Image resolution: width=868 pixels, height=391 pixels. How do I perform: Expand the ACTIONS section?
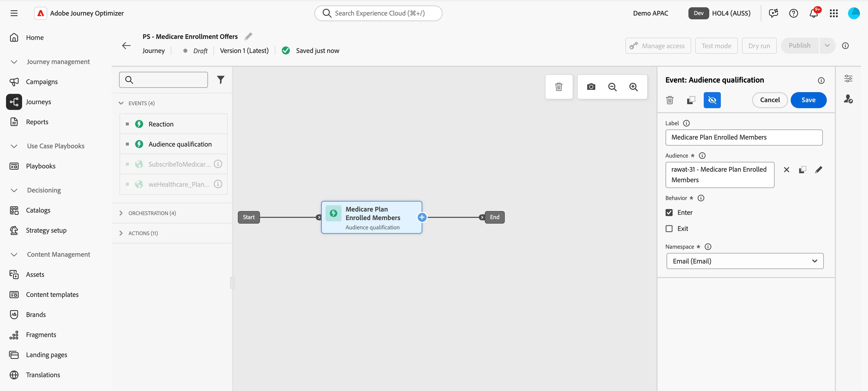[121, 233]
